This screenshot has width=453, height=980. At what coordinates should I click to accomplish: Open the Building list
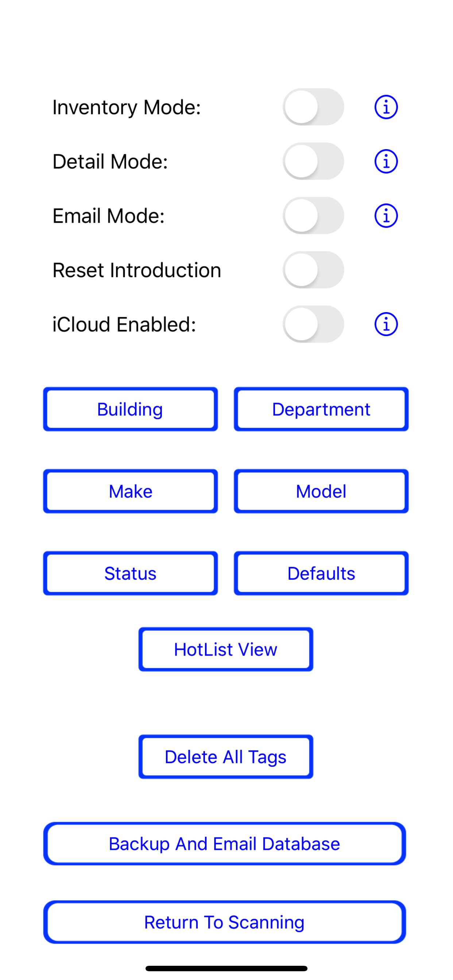pyautogui.click(x=131, y=409)
